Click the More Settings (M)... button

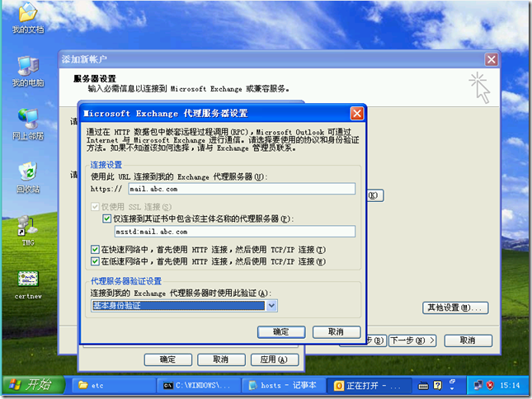[x=455, y=307]
